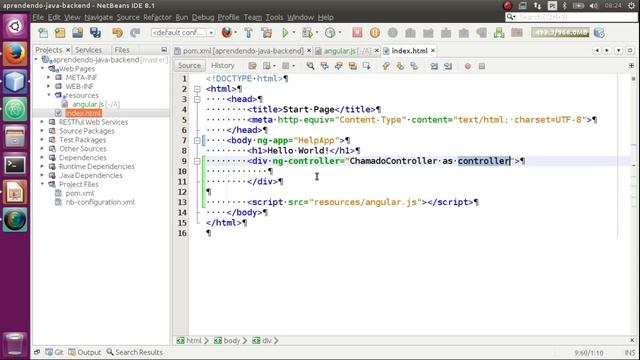This screenshot has width=640, height=360.
Task: Click the red Start Macro Recording dot
Action: [x=468, y=66]
